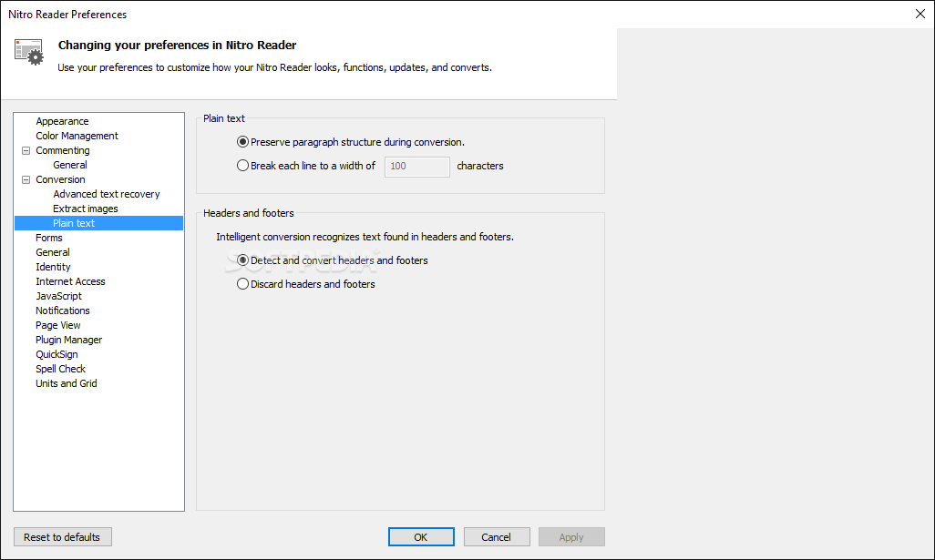Confirm with the OK button
Image resolution: width=935 pixels, height=560 pixels.
[421, 537]
